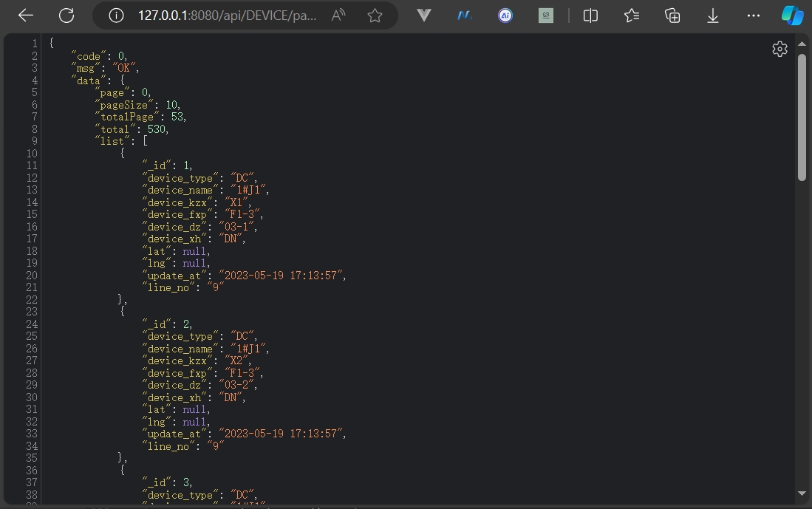Refresh the page with reload icon
The image size is (812, 509).
point(66,16)
